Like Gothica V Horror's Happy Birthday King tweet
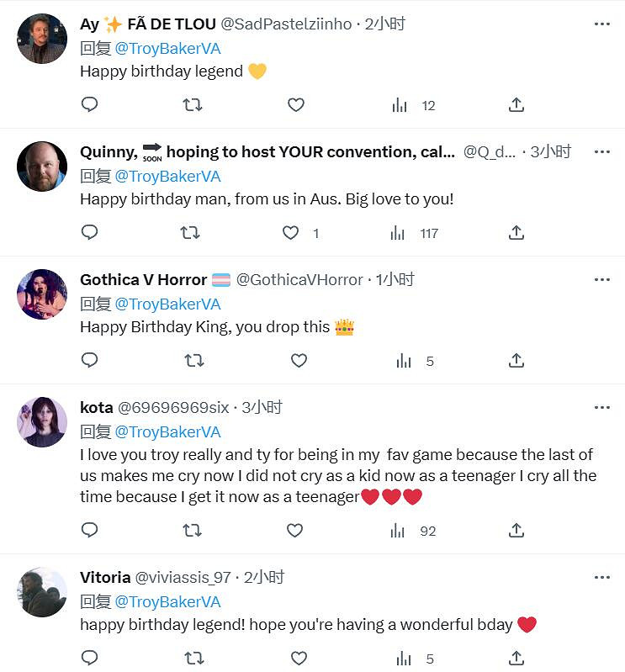 [299, 361]
